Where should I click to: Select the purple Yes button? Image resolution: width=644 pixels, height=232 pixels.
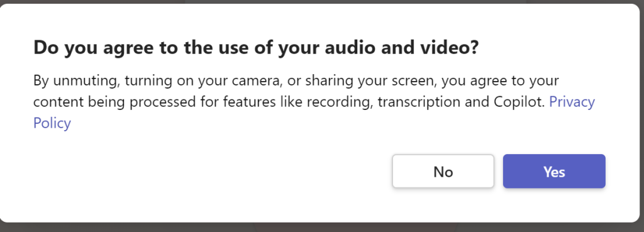coord(554,171)
